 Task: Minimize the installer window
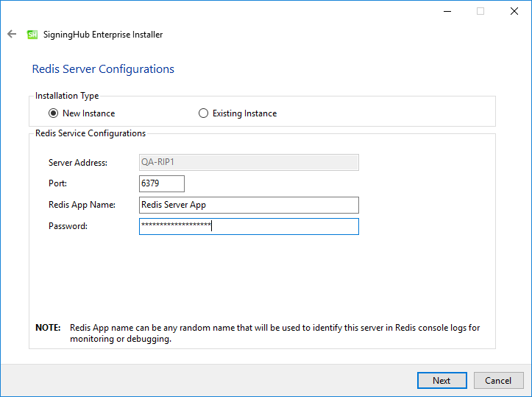pyautogui.click(x=447, y=11)
